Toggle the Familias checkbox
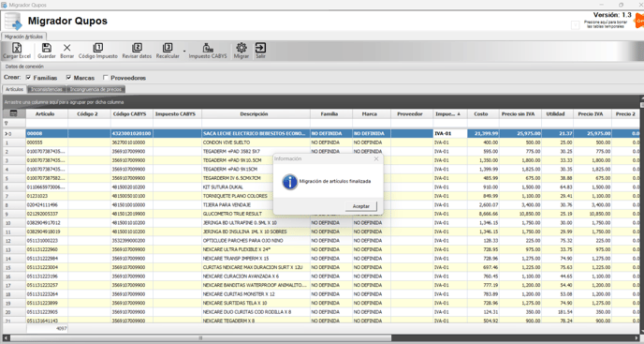This screenshot has height=344, width=644. point(28,78)
